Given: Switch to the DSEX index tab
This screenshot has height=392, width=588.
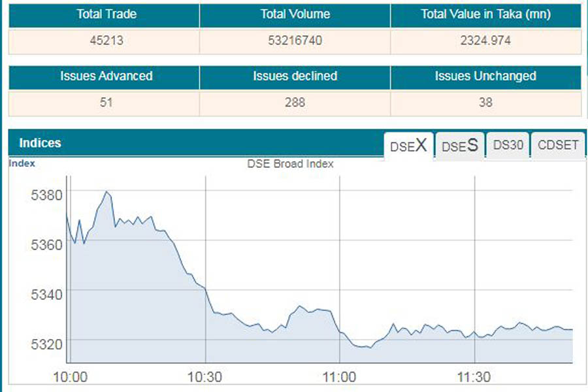Looking at the screenshot, I should click(408, 146).
